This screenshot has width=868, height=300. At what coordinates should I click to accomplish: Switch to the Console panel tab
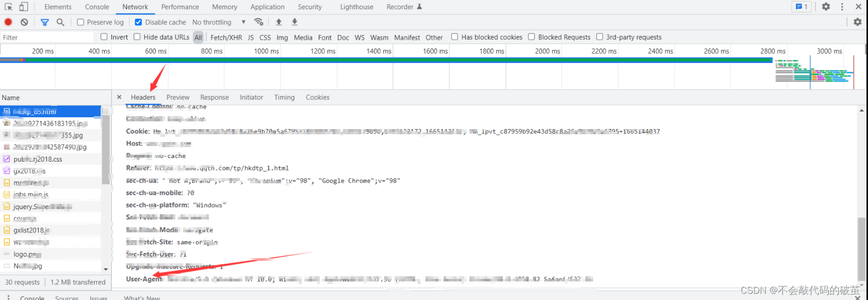[97, 7]
